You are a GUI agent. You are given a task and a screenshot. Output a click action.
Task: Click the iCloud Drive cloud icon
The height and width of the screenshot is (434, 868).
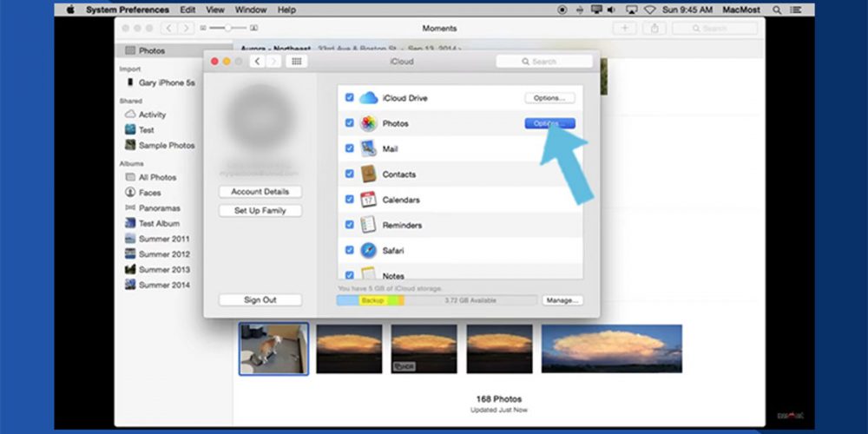click(x=368, y=98)
